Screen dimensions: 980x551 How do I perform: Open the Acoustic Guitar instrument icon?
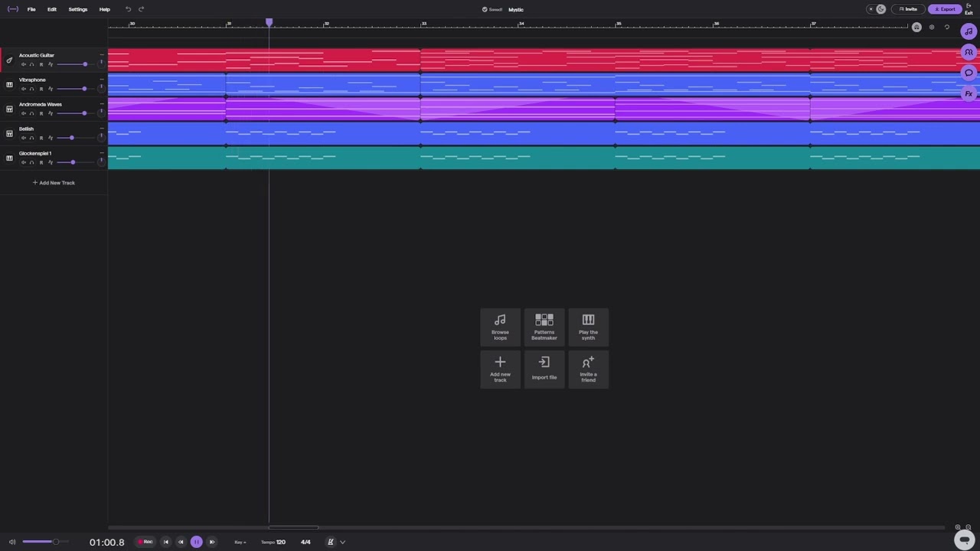pos(9,60)
